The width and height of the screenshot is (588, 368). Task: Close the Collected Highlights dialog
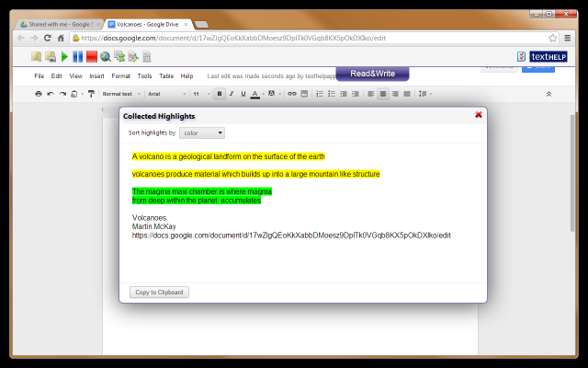click(x=479, y=115)
